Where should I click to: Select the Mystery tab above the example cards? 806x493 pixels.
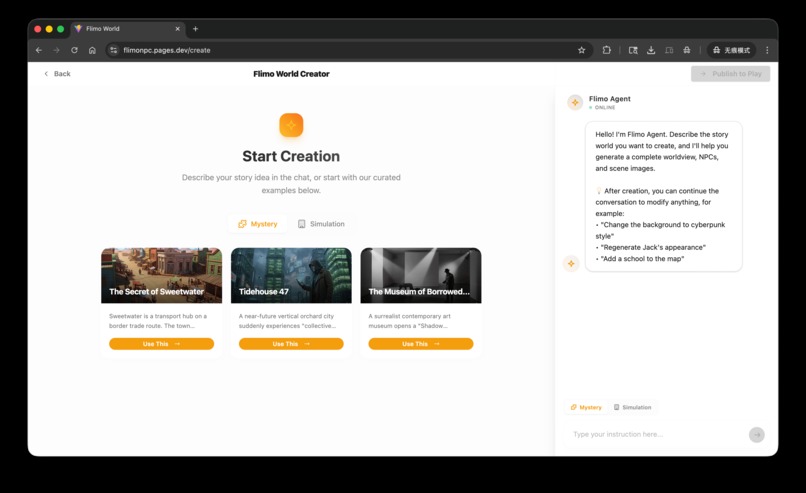[258, 224]
